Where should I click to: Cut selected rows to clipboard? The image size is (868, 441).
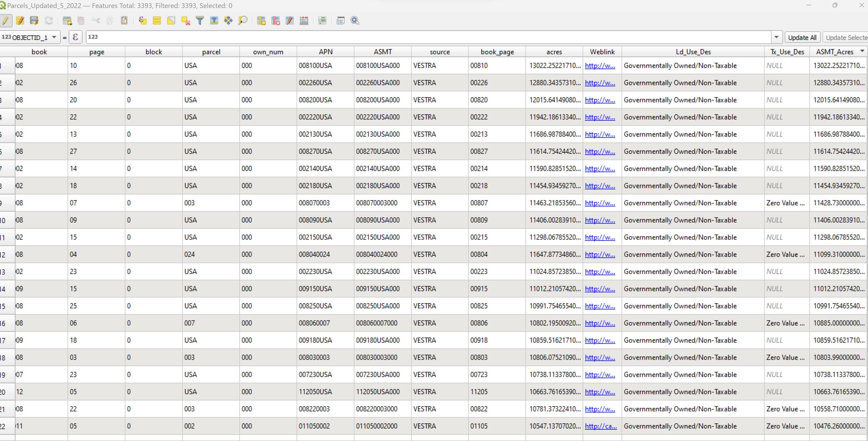coord(95,21)
